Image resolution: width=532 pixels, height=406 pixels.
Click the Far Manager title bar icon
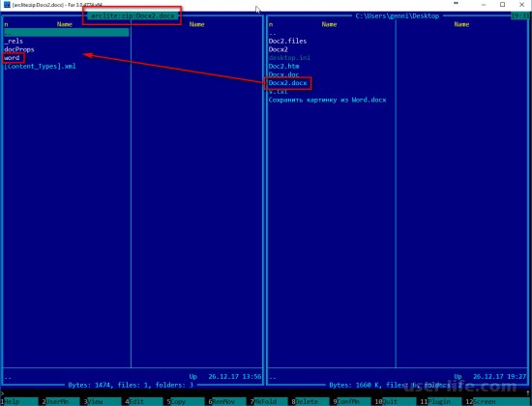pyautogui.click(x=7, y=4)
